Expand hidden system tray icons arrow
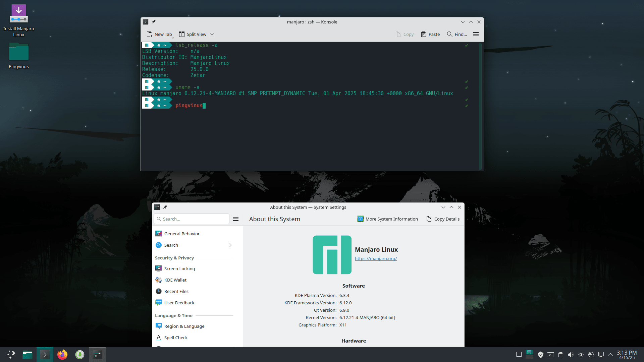Screen dimensions: 644x362 coord(610,355)
